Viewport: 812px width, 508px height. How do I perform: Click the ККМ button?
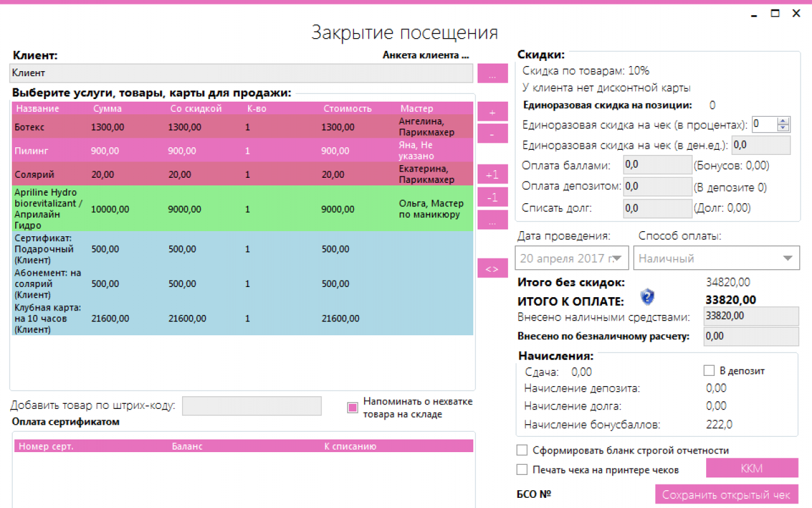(x=752, y=469)
